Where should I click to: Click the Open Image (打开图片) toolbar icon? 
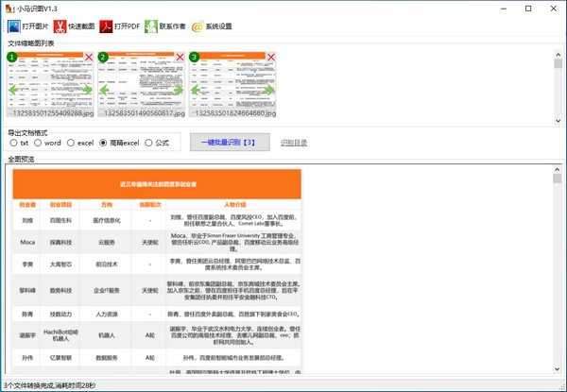pyautogui.click(x=14, y=26)
